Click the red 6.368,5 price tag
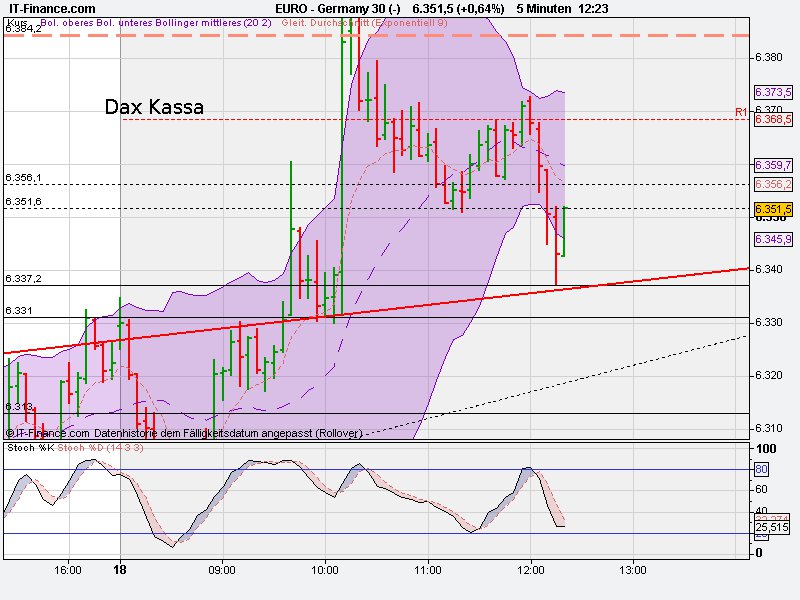 [x=772, y=120]
